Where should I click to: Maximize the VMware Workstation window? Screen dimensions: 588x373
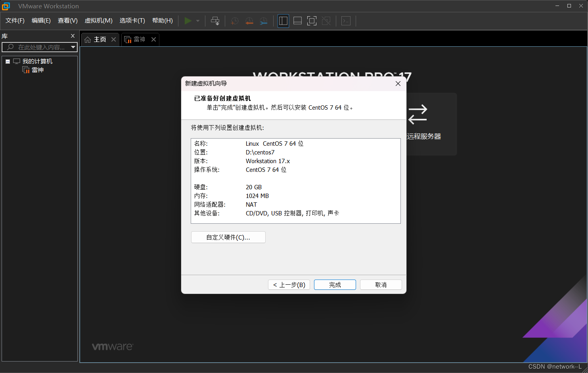point(569,6)
